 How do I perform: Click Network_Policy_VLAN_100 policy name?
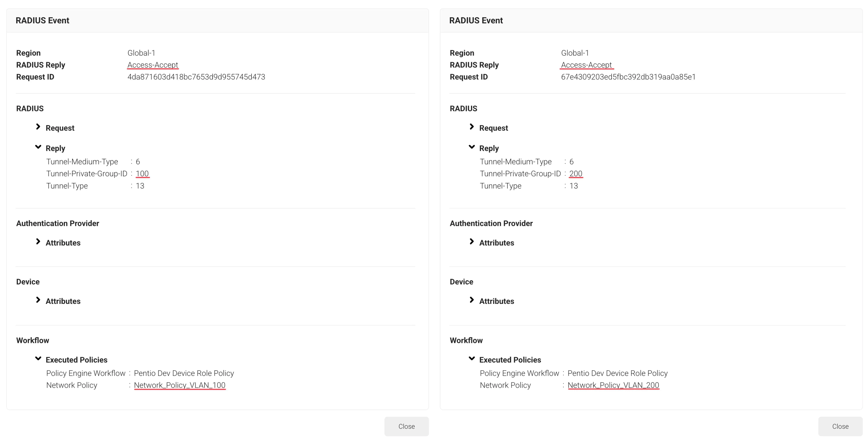pos(180,385)
